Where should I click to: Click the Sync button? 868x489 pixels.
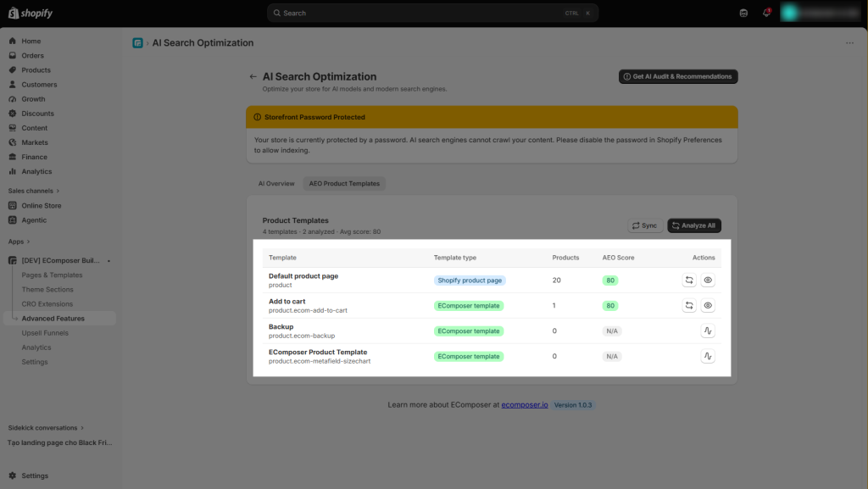(645, 225)
